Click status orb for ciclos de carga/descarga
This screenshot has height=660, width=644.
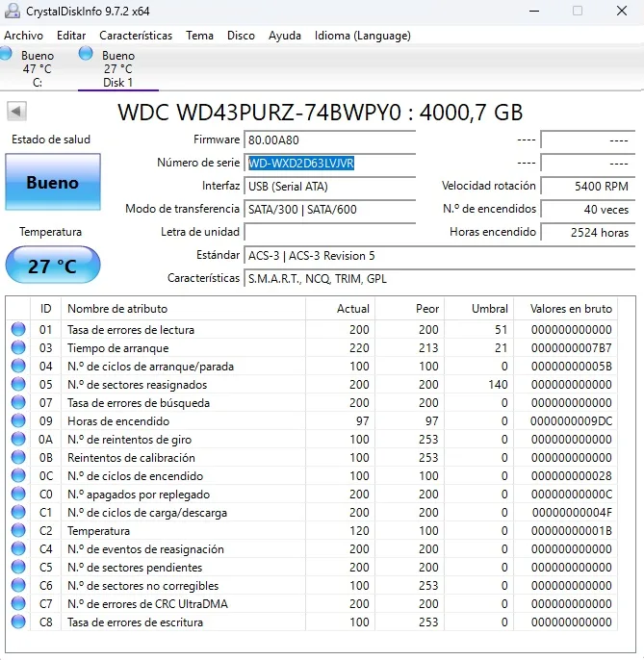[x=18, y=512]
